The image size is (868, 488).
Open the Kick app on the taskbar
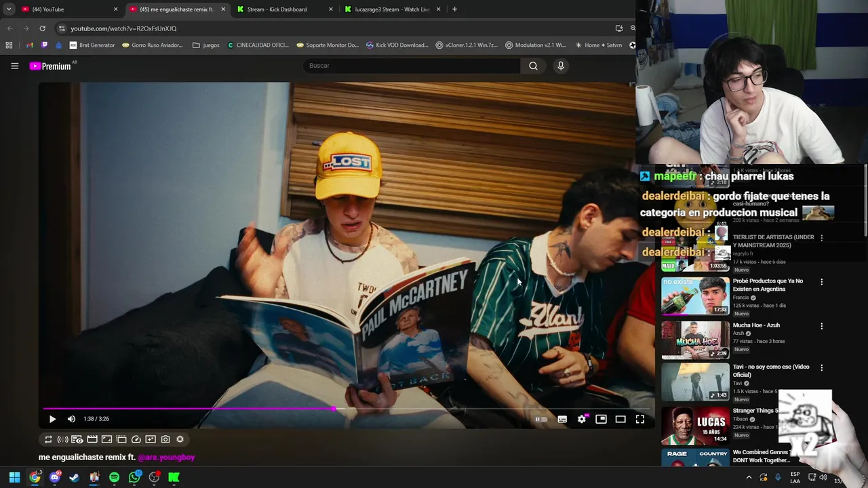174,477
